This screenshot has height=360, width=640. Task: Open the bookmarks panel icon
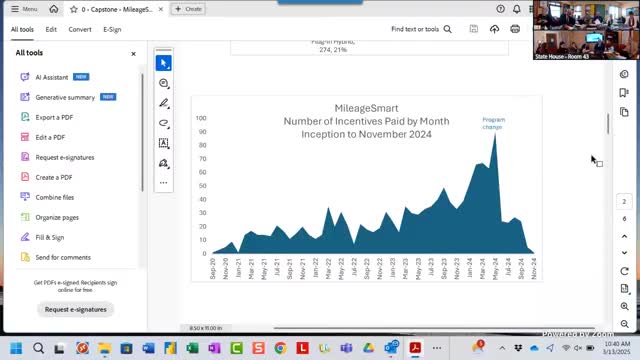(x=624, y=93)
